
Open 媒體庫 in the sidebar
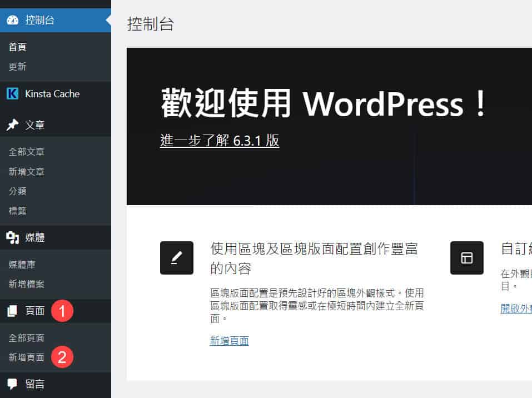tap(22, 265)
